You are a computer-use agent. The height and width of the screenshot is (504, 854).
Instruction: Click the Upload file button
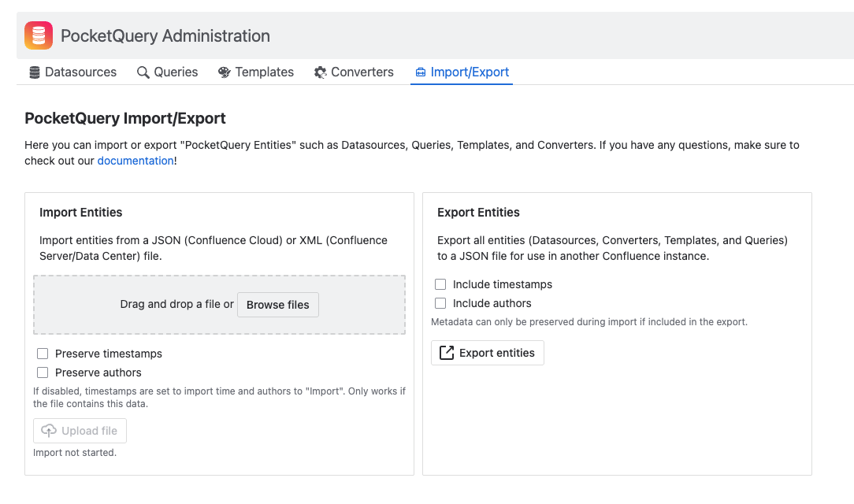pyautogui.click(x=80, y=431)
